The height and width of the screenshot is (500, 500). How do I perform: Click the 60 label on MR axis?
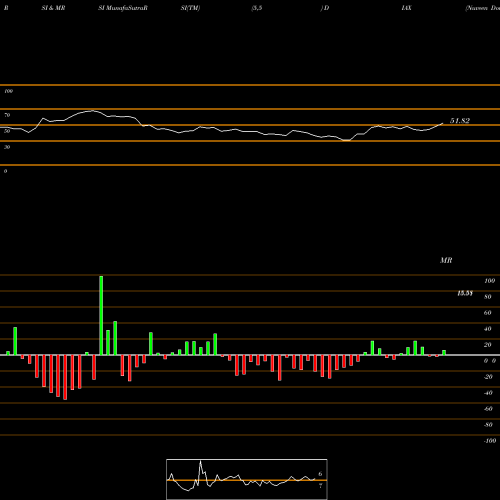(x=487, y=313)
